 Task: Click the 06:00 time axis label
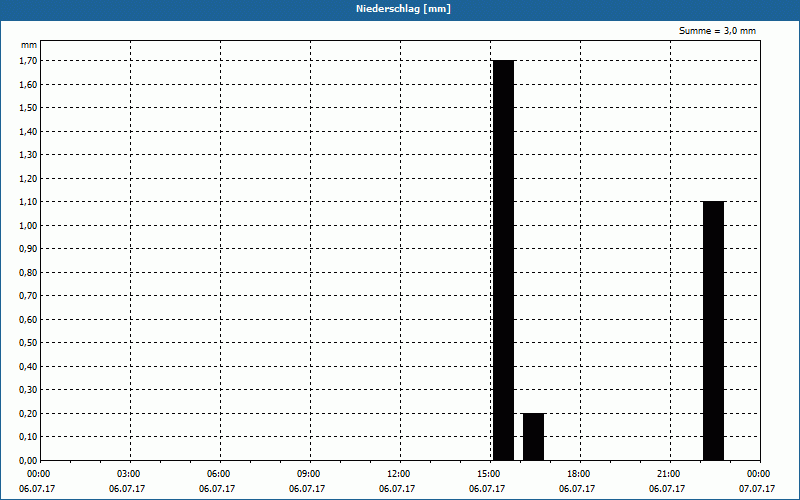coord(219,474)
